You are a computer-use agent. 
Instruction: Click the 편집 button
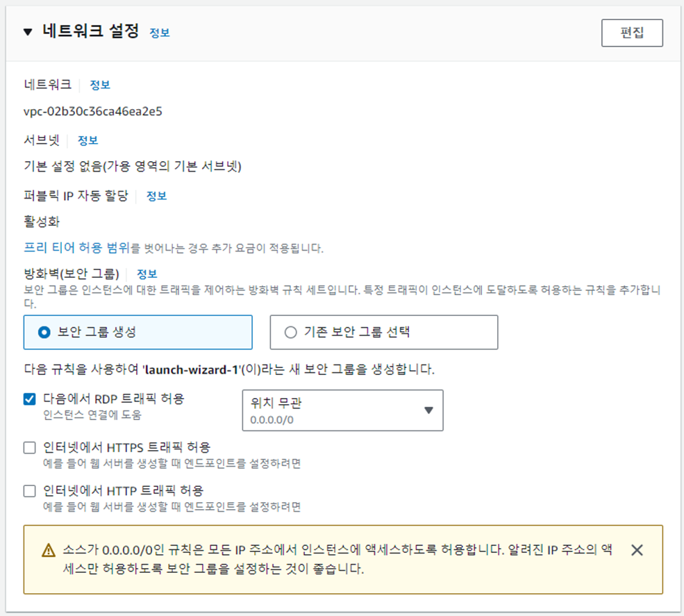(x=632, y=33)
